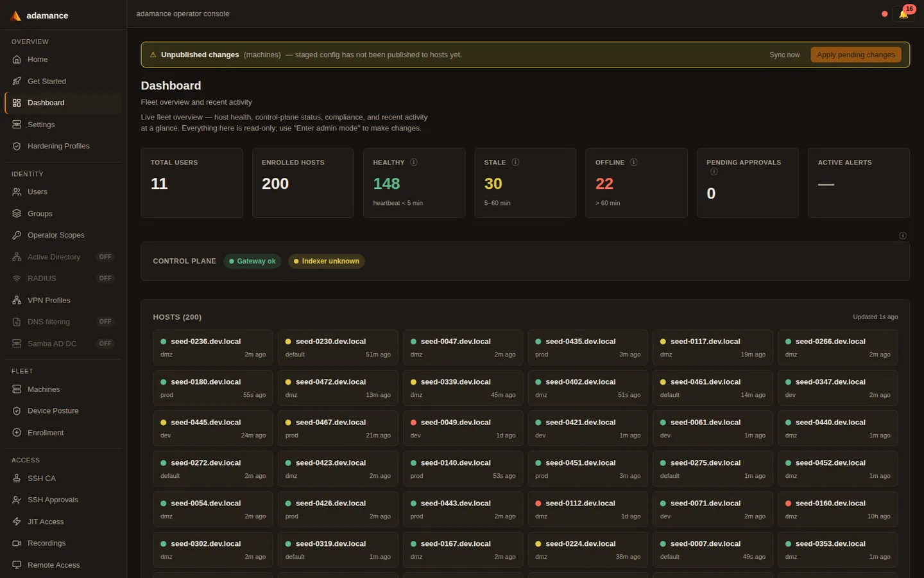Click the Enrollment plus-circle icon
This screenshot has width=924, height=578.
point(17,432)
